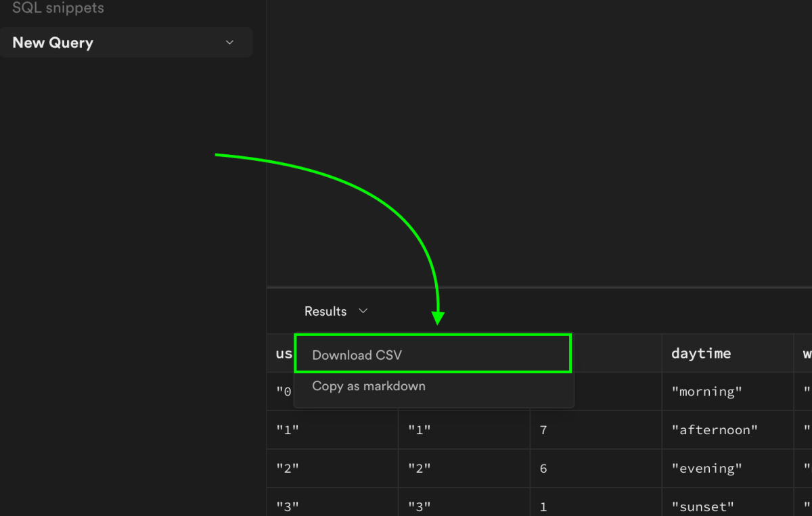Screen dimensions: 812x516
Task: Click inside the SQL editor area
Action: (539, 142)
